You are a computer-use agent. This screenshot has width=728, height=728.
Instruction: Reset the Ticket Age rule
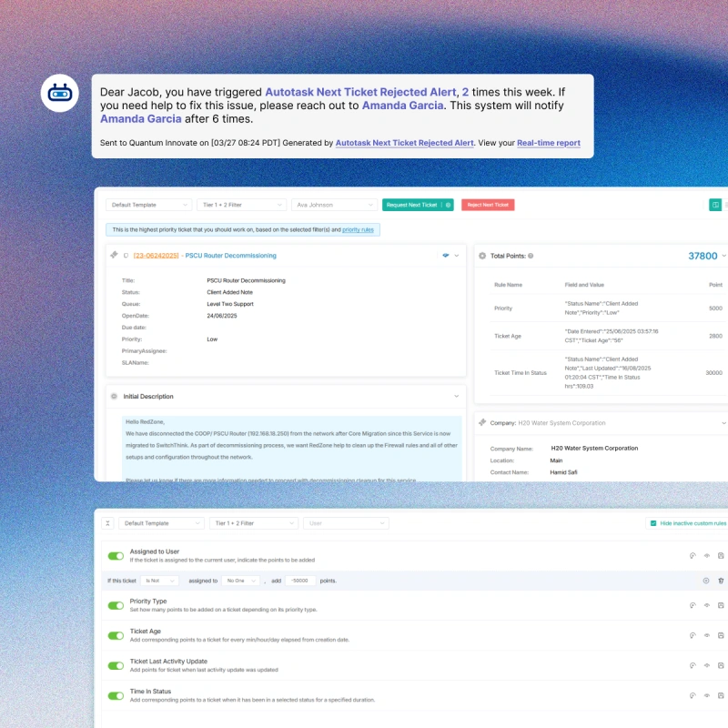[x=693, y=635]
